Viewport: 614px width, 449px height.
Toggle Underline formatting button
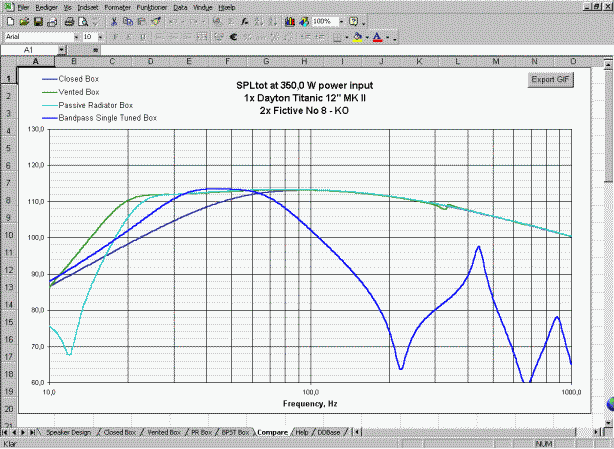[143, 37]
